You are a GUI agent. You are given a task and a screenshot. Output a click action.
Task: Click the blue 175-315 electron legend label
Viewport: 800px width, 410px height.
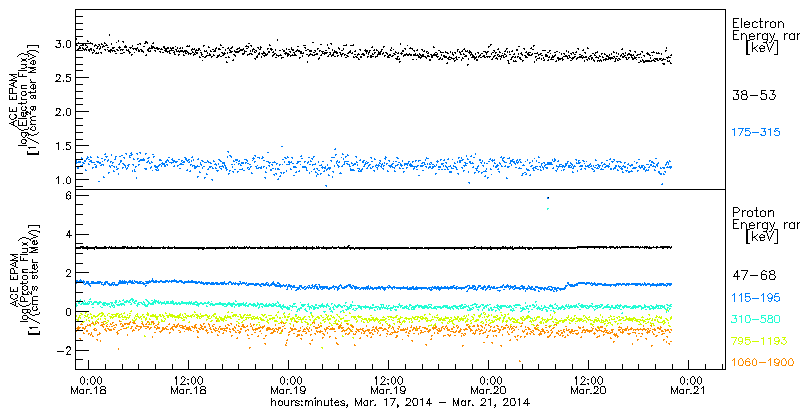coord(757,133)
